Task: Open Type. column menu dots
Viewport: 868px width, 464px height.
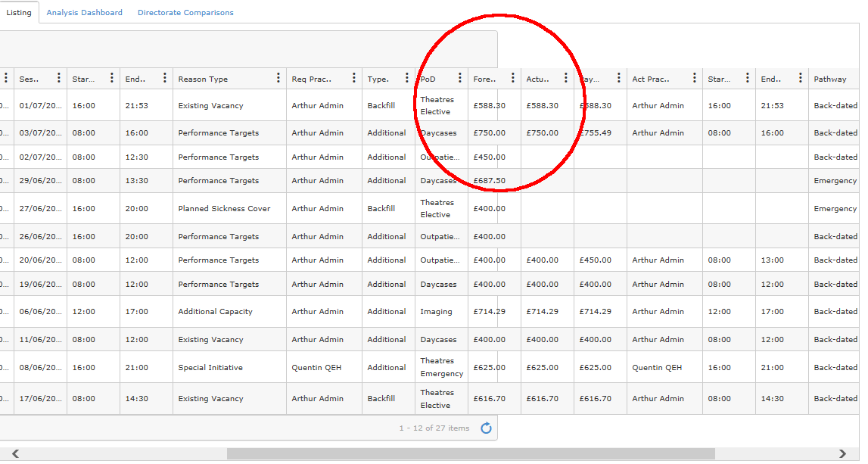Action: click(x=406, y=78)
